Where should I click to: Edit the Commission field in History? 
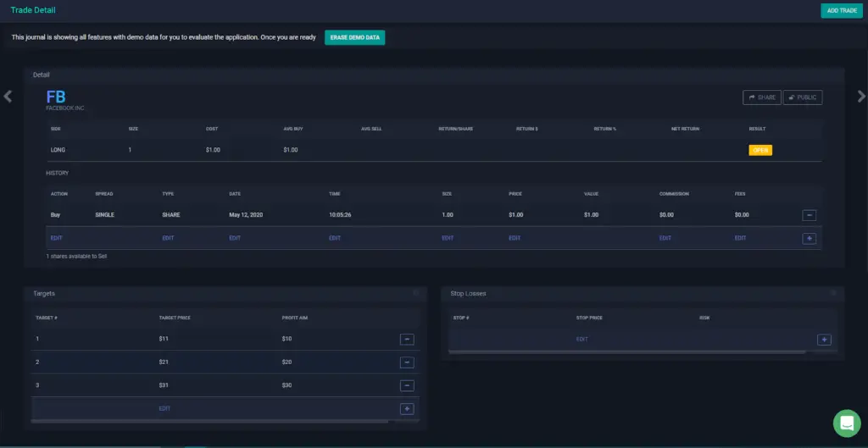coord(665,238)
